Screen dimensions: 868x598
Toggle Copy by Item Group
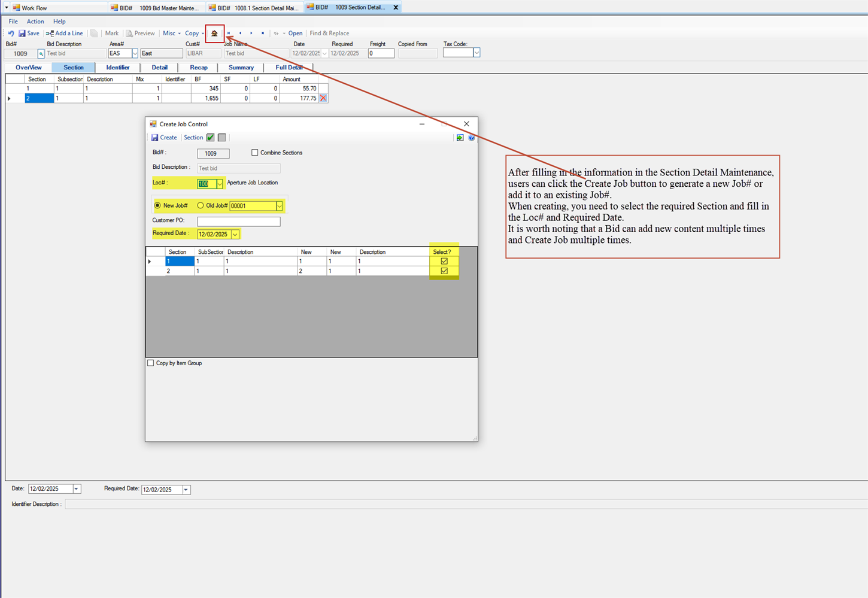(151, 363)
